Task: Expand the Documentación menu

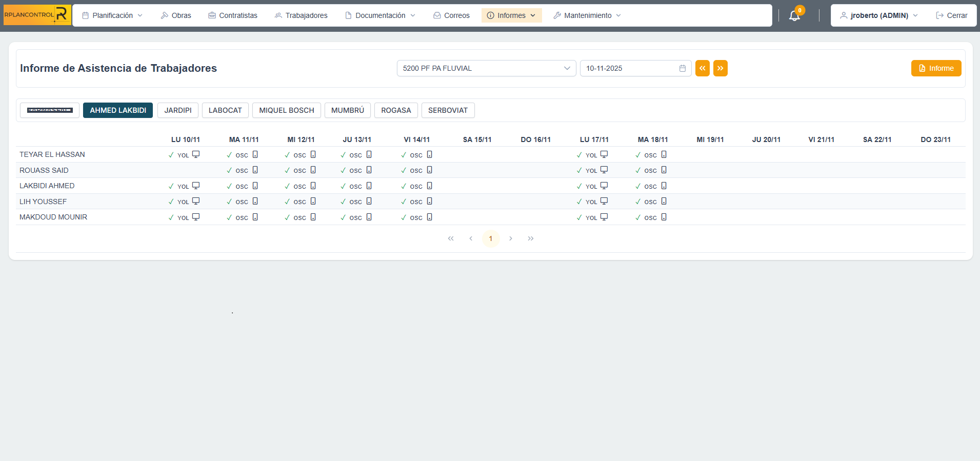Action: tap(380, 15)
